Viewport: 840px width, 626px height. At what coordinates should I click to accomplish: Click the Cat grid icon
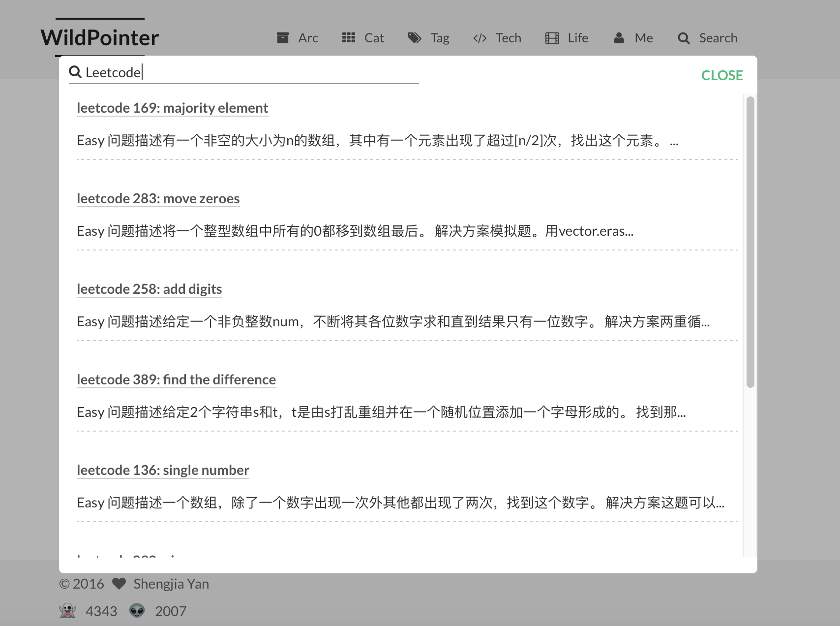tap(349, 38)
